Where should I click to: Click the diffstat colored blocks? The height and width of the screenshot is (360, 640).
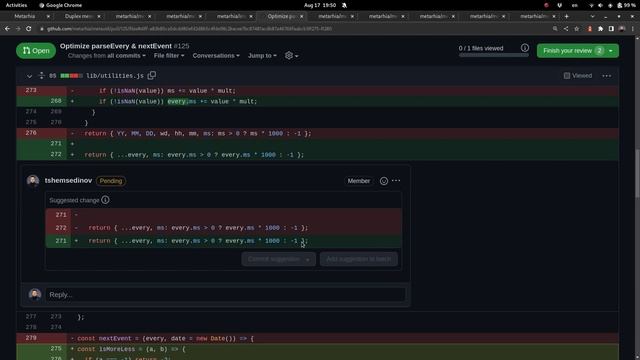point(71,76)
